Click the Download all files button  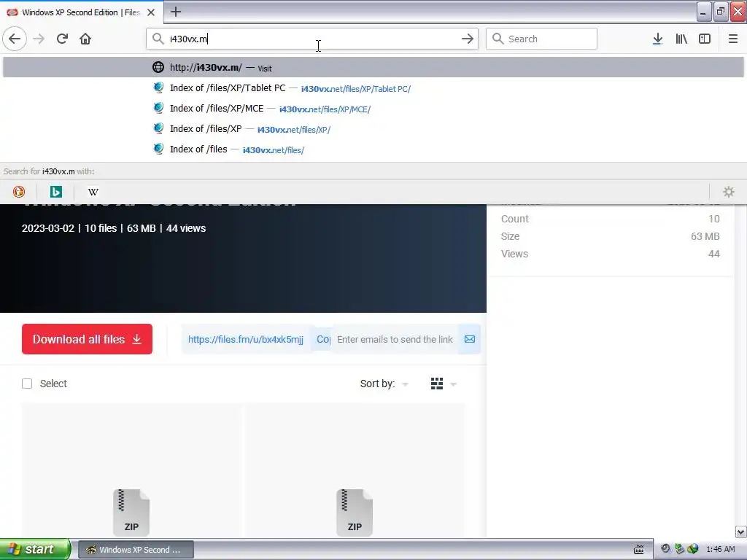(x=88, y=339)
